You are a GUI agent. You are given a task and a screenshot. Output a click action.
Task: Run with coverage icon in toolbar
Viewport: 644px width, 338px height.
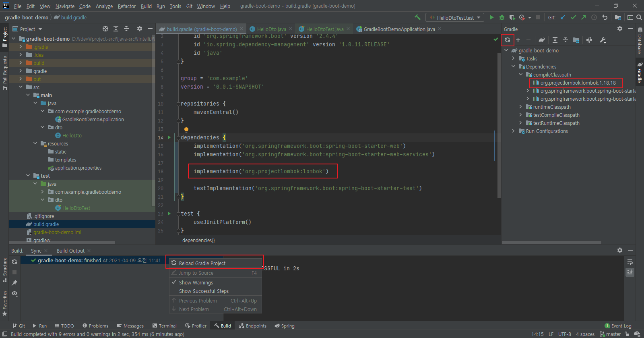tap(512, 17)
